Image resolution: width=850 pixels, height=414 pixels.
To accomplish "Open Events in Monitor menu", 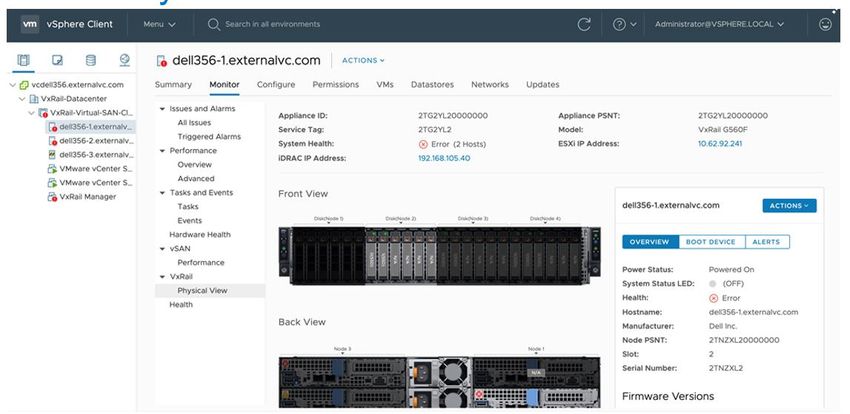I will (x=189, y=221).
